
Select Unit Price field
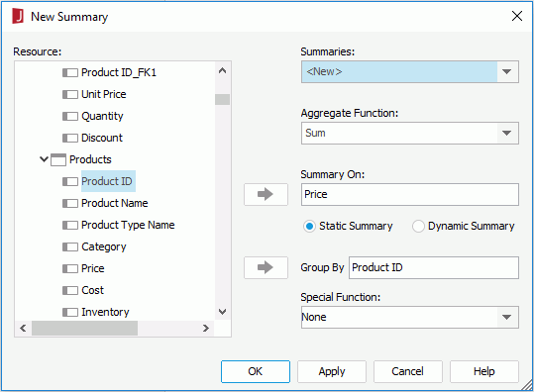tap(104, 94)
